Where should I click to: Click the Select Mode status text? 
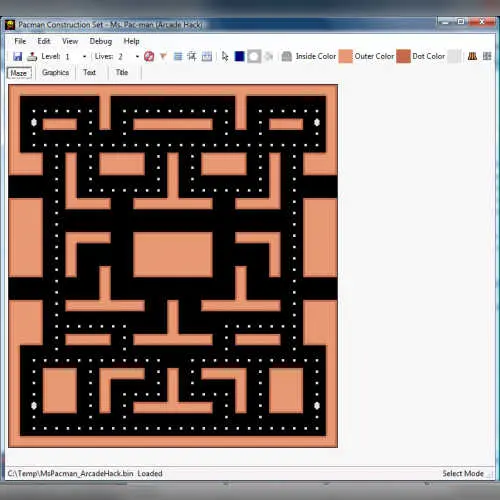pos(463,473)
